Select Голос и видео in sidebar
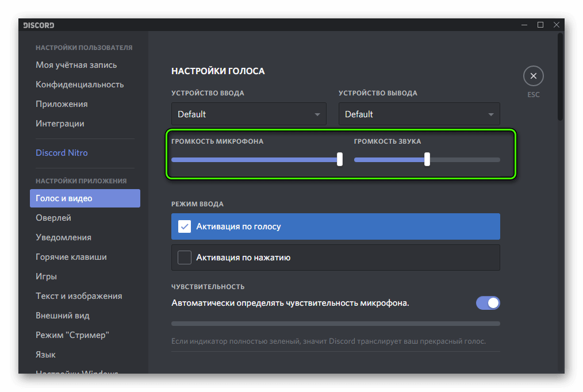This screenshot has height=392, width=583. [63, 198]
